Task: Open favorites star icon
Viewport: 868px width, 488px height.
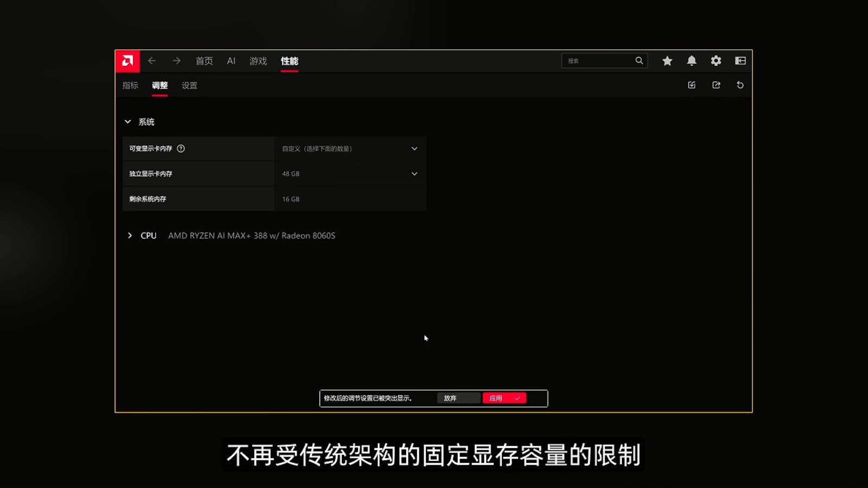Action: tap(667, 61)
